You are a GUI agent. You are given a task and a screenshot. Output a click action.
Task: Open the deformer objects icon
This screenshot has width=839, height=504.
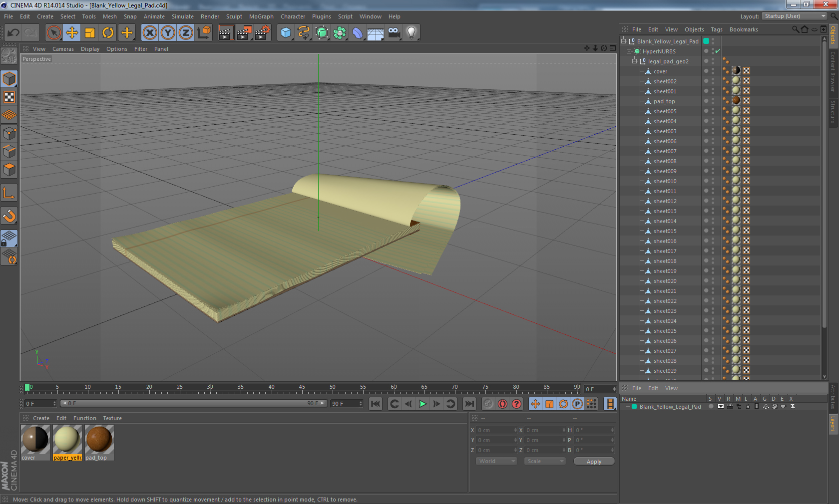(358, 33)
